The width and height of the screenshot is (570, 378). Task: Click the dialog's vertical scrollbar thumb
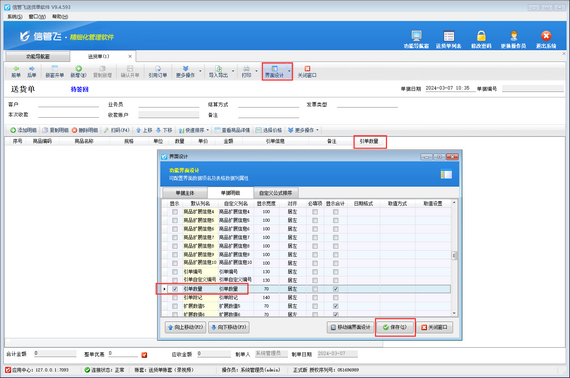click(454, 256)
